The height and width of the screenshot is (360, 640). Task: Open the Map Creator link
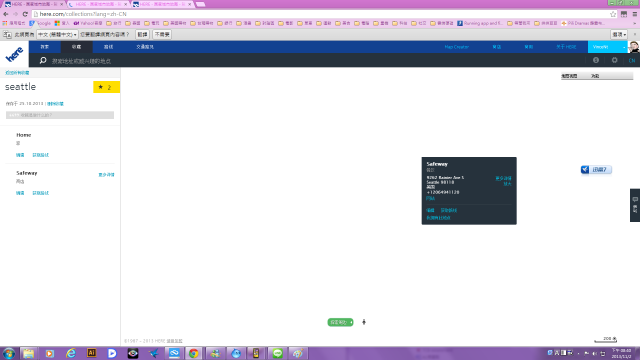pos(457,47)
